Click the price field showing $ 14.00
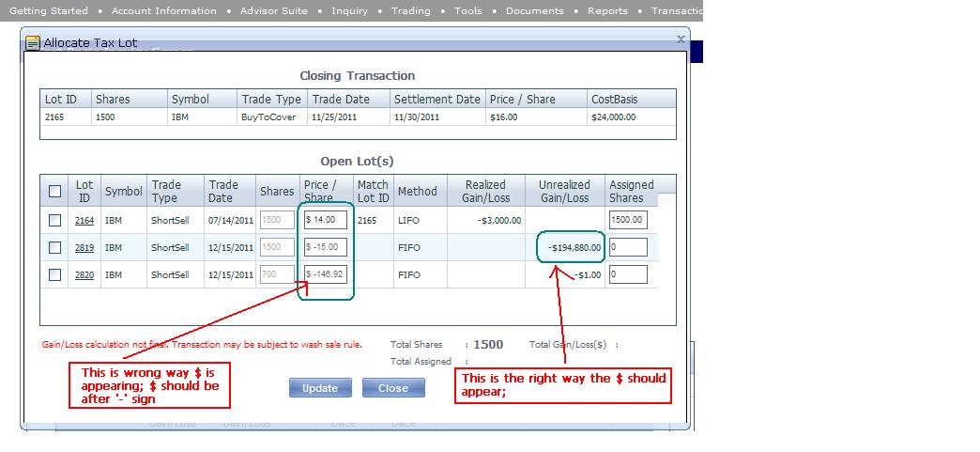This screenshot has height=452, width=980. point(326,220)
